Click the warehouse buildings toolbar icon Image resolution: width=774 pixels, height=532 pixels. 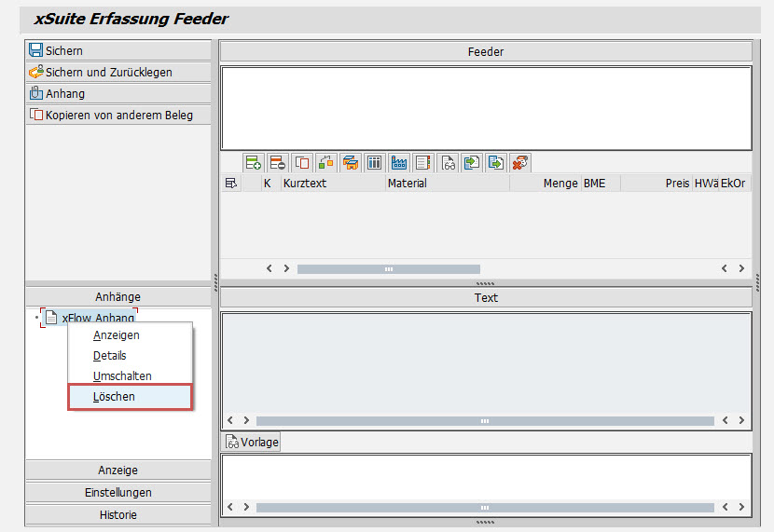tap(350, 163)
